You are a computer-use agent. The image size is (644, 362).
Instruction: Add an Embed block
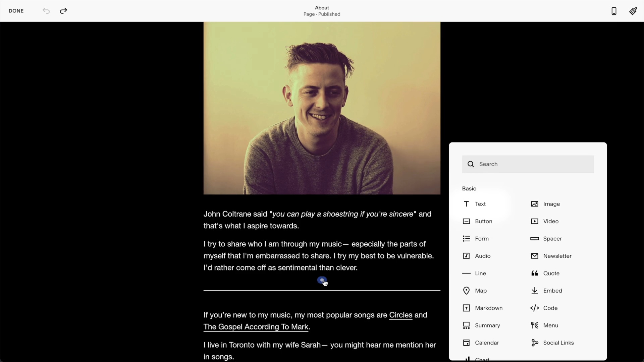click(553, 291)
